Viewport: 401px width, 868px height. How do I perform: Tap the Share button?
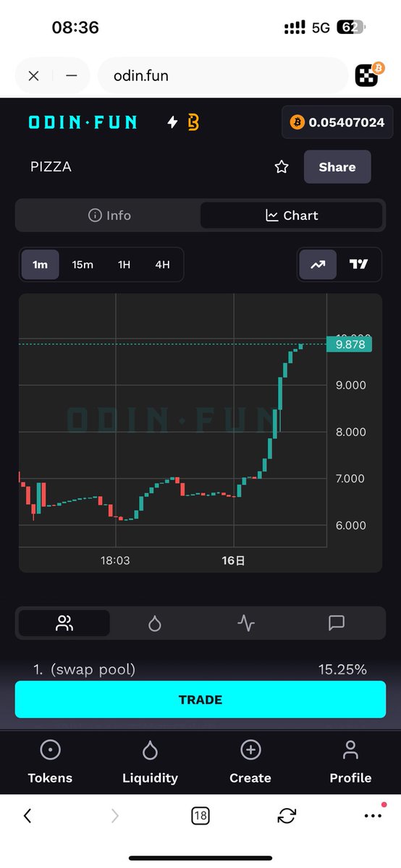point(337,167)
